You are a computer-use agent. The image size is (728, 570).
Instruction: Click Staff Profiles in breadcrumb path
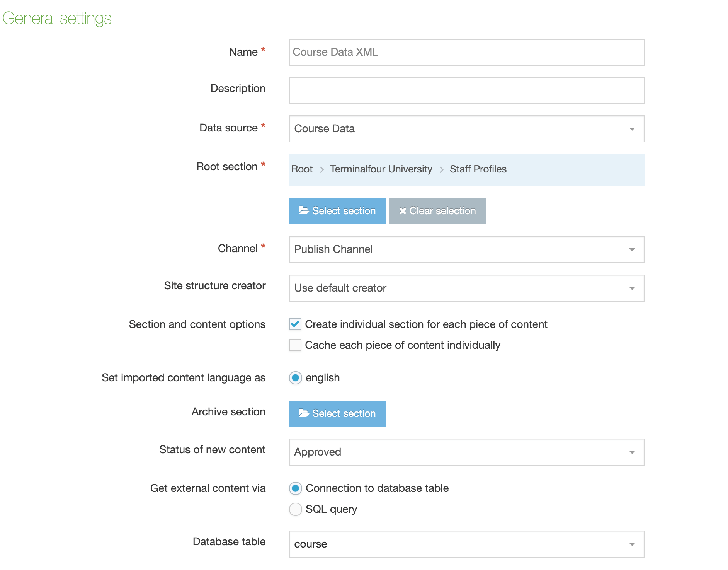478,169
